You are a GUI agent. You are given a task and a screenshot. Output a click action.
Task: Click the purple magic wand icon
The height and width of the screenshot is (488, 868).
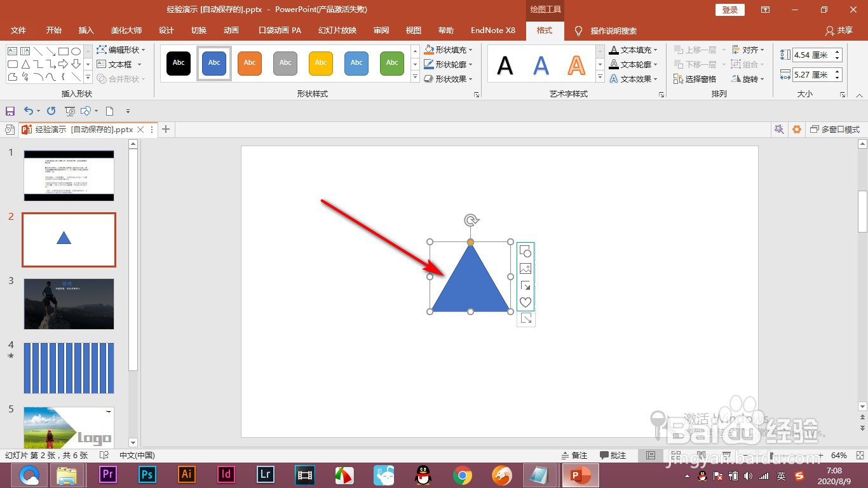(x=778, y=129)
